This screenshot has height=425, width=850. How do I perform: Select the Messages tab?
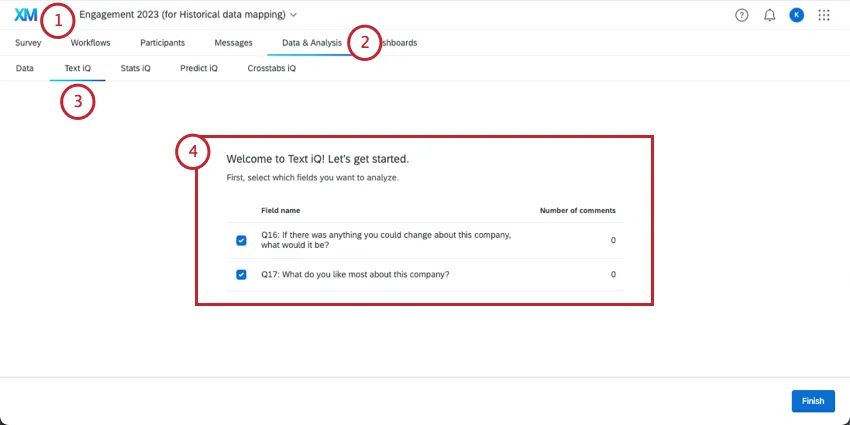(x=233, y=43)
